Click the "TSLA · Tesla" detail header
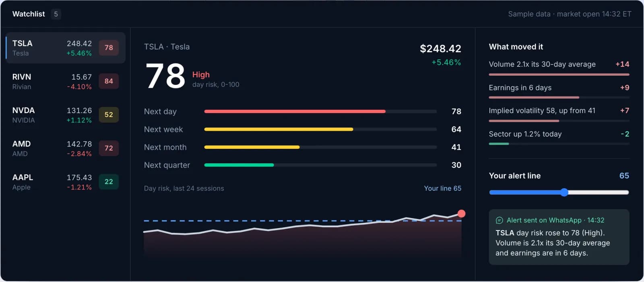The image size is (644, 282). coord(167,47)
